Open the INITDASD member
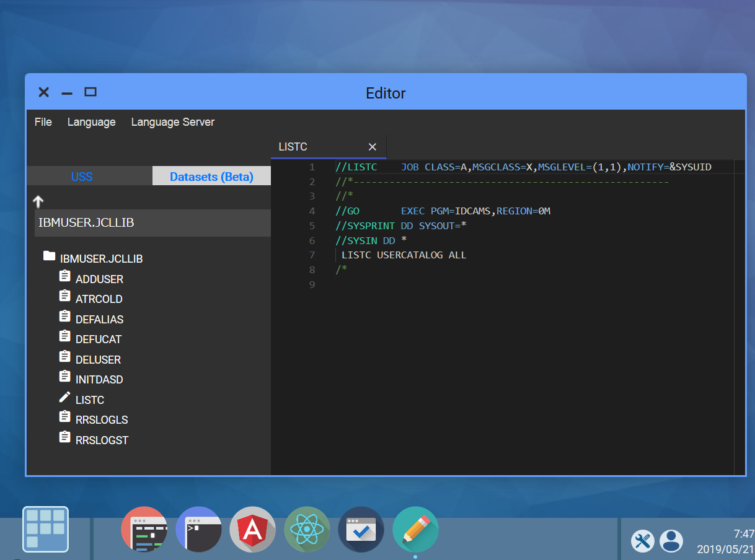The image size is (755, 560). click(x=99, y=380)
